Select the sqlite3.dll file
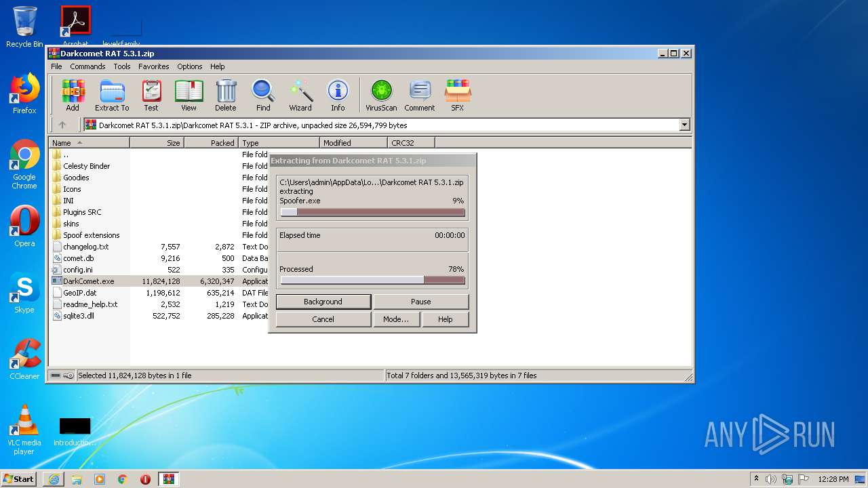This screenshot has width=868, height=488. [x=79, y=316]
